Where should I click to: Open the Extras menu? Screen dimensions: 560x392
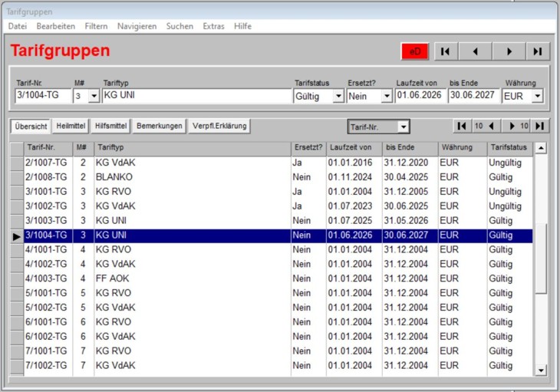(x=213, y=26)
